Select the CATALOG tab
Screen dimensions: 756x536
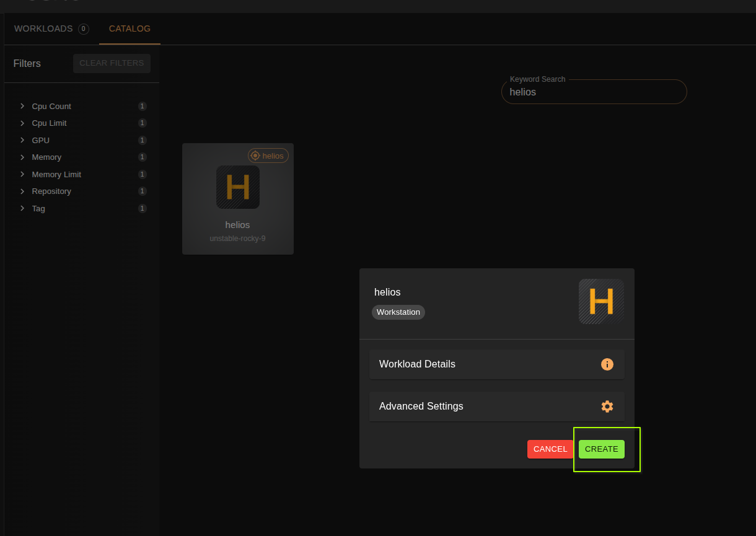pos(130,29)
